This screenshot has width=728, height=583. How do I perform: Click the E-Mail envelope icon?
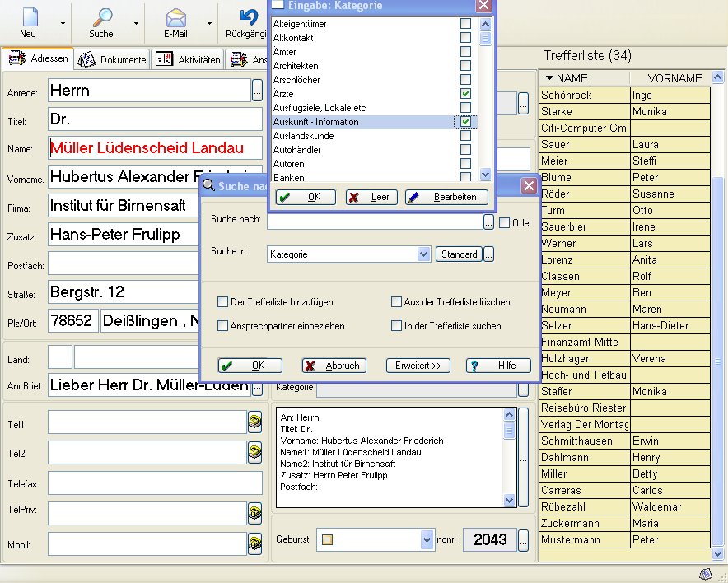click(175, 17)
